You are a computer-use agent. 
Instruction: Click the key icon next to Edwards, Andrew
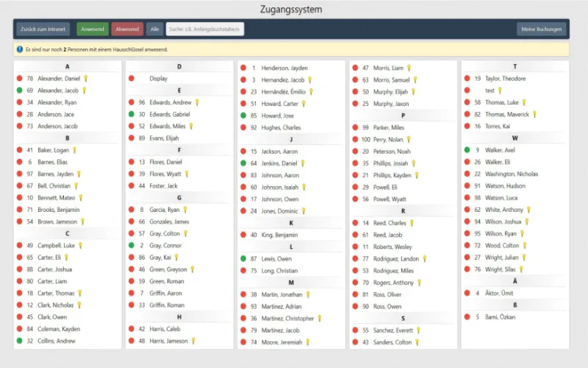(x=197, y=102)
